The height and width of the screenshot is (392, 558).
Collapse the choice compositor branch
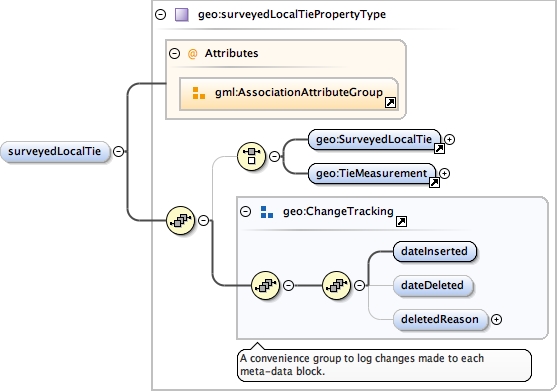[274, 156]
